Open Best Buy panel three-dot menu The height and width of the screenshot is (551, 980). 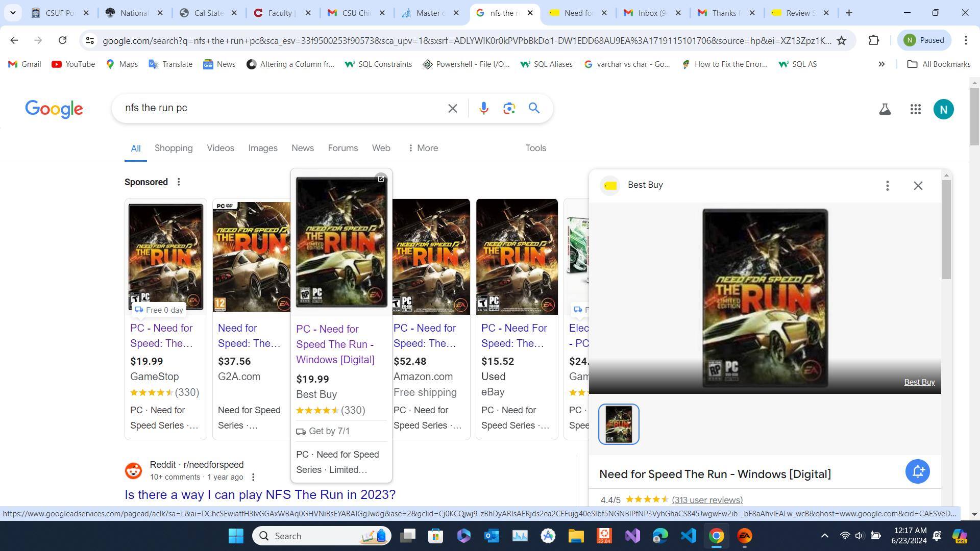[x=887, y=186]
